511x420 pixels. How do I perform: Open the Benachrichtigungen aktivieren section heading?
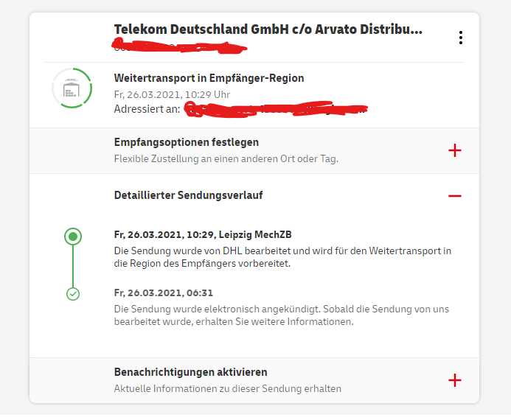click(191, 372)
